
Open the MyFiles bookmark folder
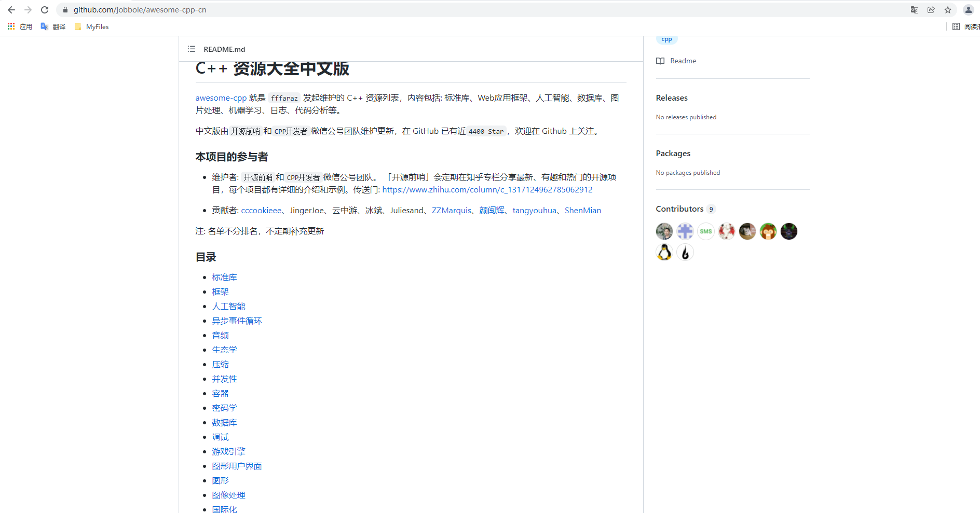[x=91, y=26]
